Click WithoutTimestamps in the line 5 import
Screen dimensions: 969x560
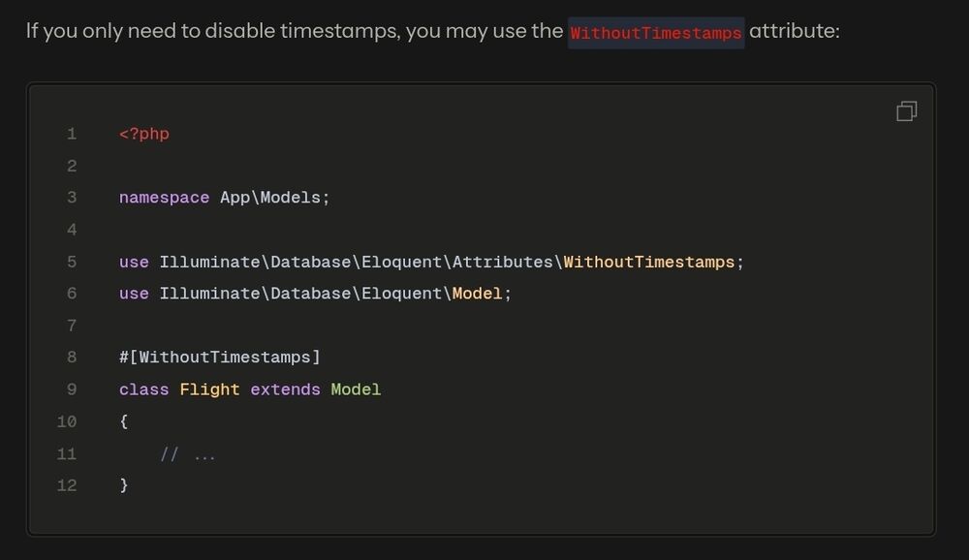coord(649,262)
